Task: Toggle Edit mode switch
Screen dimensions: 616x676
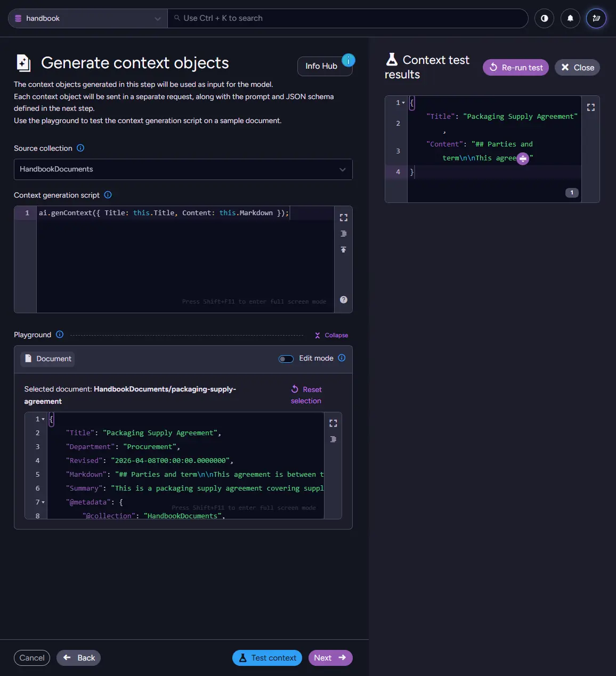Action: [286, 359]
